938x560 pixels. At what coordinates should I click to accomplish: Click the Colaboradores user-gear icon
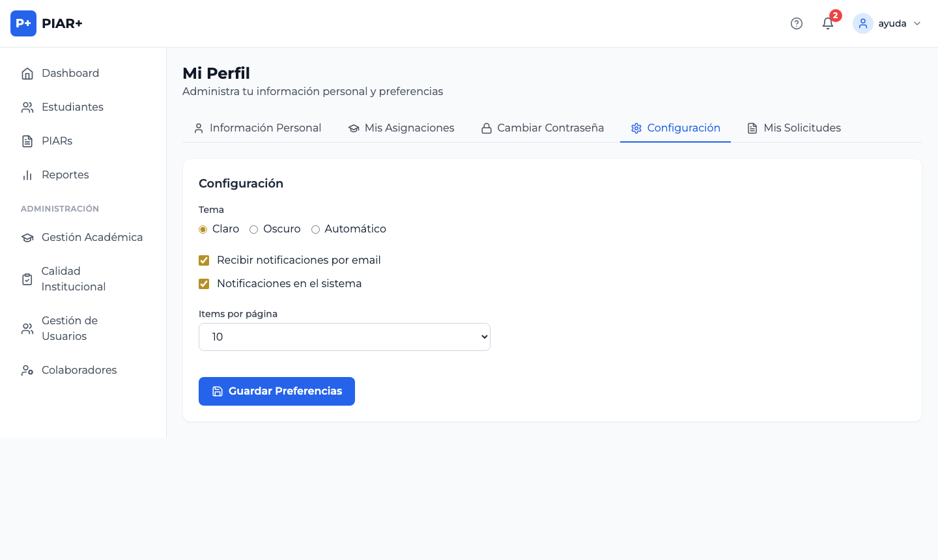27,371
